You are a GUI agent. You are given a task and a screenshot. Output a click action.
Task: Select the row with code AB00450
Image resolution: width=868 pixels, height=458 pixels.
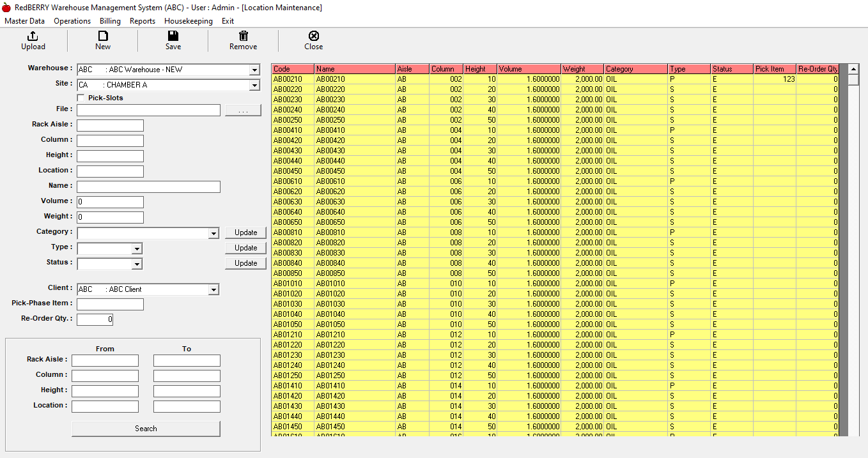(x=555, y=171)
